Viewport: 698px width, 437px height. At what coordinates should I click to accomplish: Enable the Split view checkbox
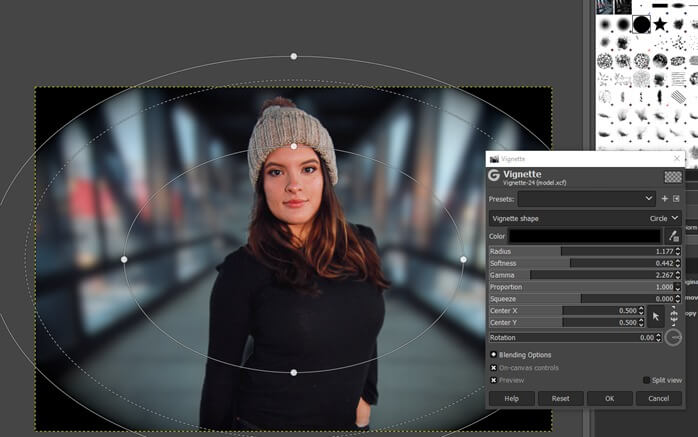(x=646, y=380)
